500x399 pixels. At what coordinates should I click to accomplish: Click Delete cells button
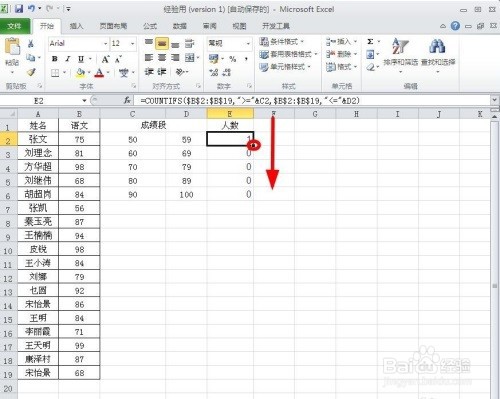[x=341, y=54]
